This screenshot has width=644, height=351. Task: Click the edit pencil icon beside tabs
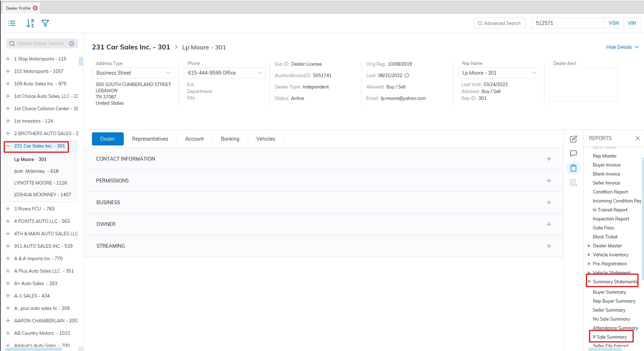click(x=573, y=139)
